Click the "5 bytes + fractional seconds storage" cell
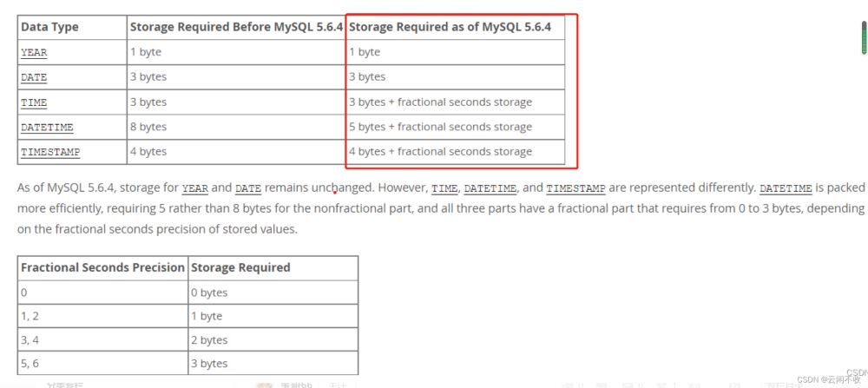Image resolution: width=868 pixels, height=388 pixels. coord(440,127)
